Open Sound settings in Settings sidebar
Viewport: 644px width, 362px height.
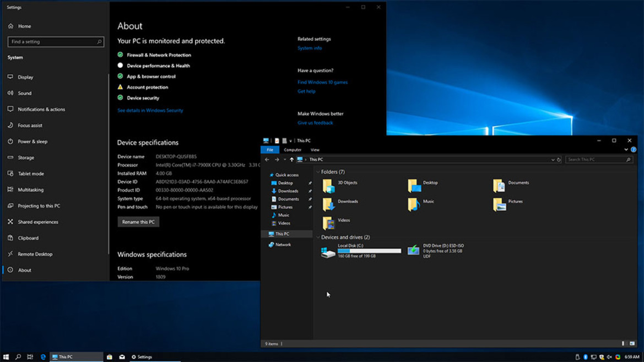tap(25, 93)
